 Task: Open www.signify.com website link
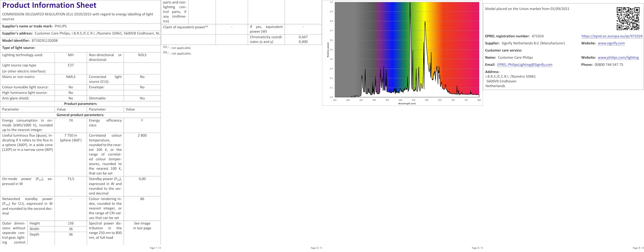[611, 43]
